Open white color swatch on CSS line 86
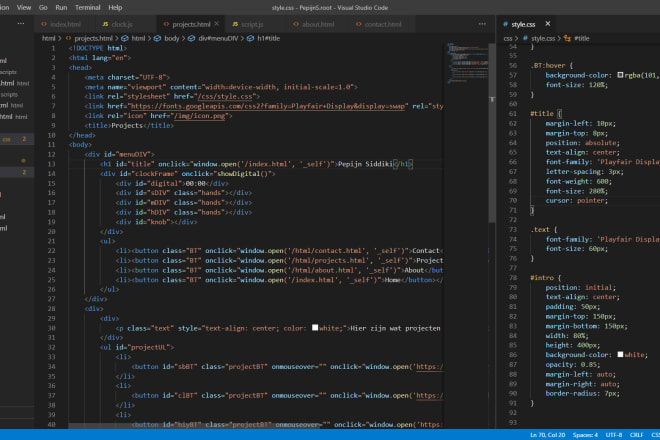The width and height of the screenshot is (660, 440). 620,355
